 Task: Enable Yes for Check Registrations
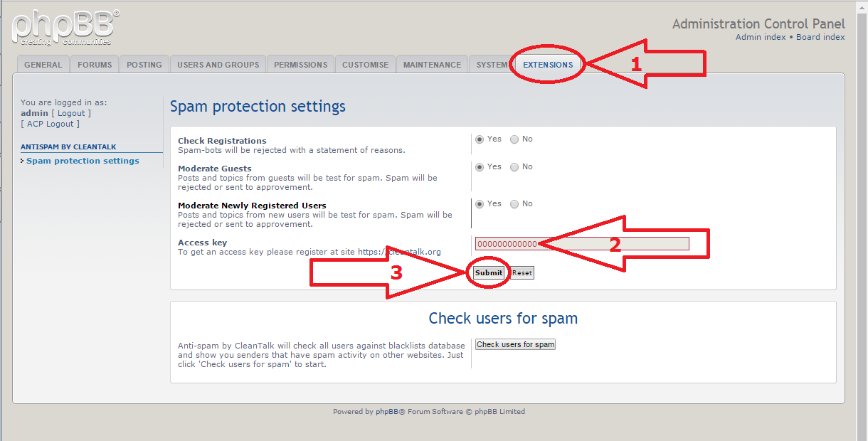pyautogui.click(x=480, y=139)
